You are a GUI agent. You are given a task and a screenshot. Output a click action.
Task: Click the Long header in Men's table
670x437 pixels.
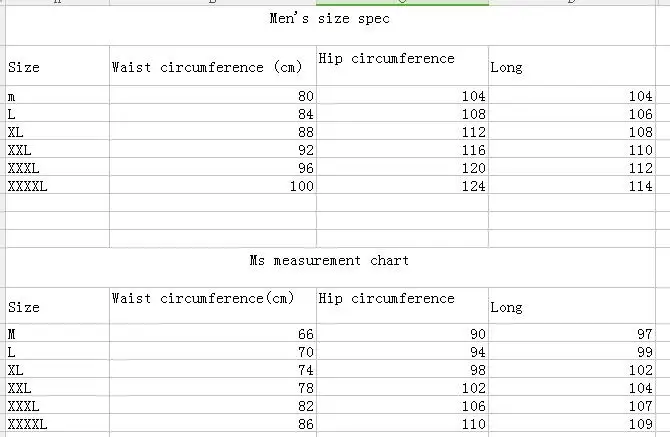(x=572, y=66)
